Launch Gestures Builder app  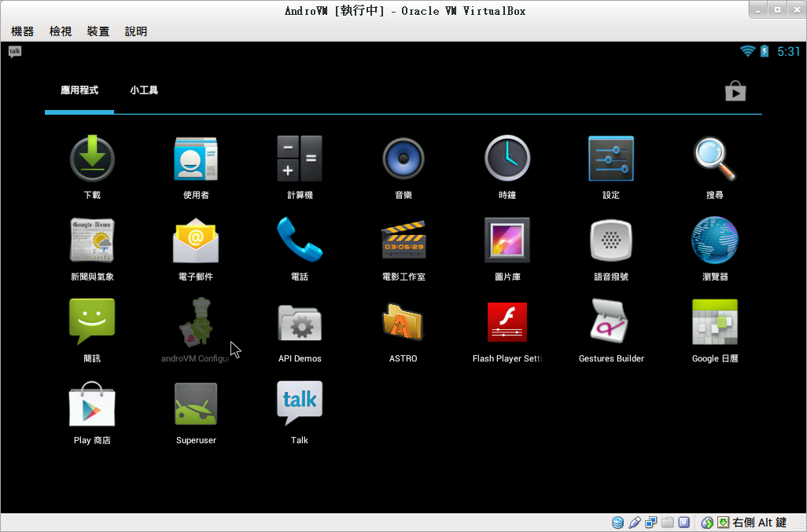click(x=611, y=331)
